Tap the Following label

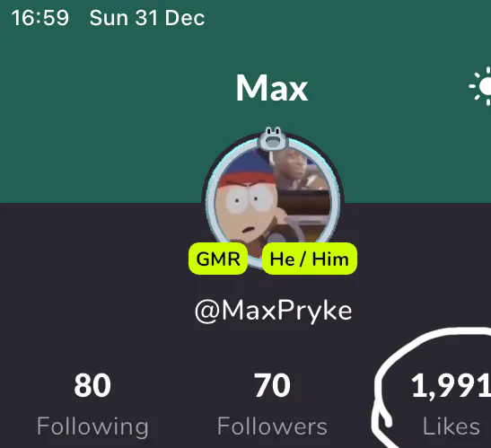92,426
